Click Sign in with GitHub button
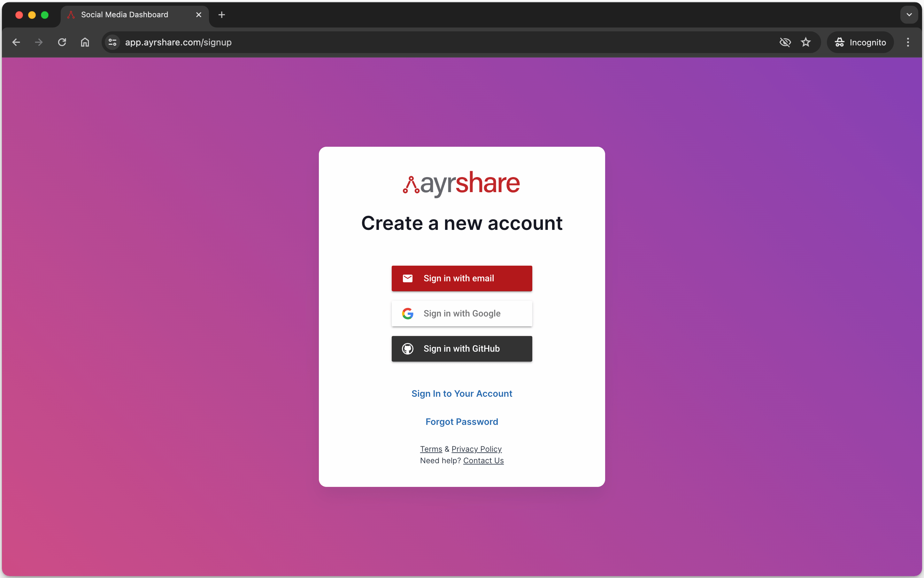924x578 pixels. 462,348
